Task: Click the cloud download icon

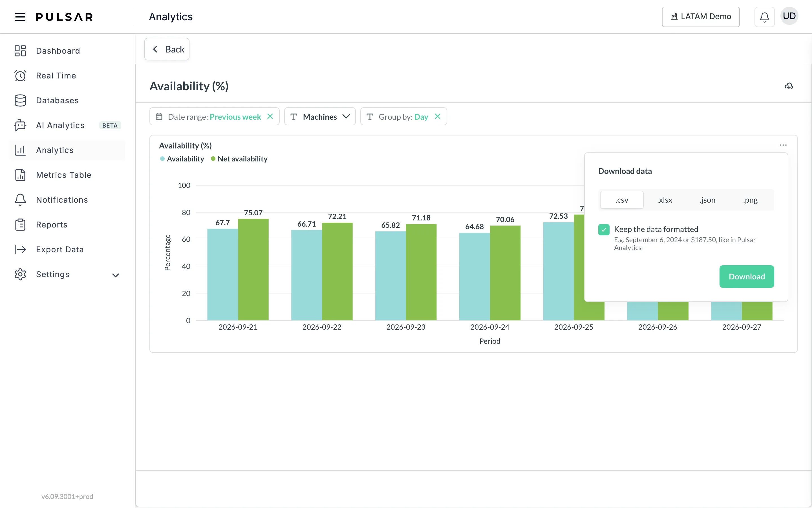Action: [789, 86]
